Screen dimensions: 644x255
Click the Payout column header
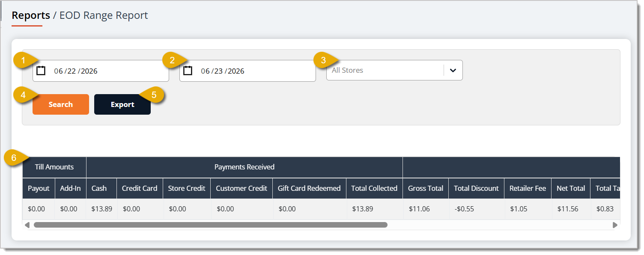39,188
